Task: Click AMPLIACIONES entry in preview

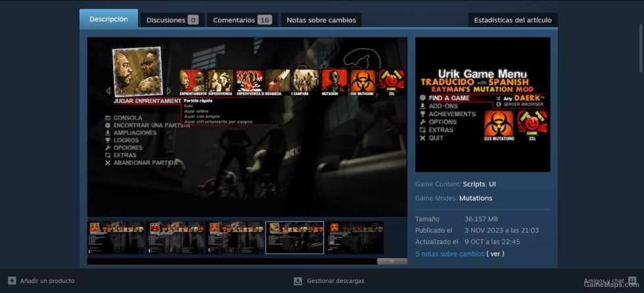Action: (x=135, y=133)
